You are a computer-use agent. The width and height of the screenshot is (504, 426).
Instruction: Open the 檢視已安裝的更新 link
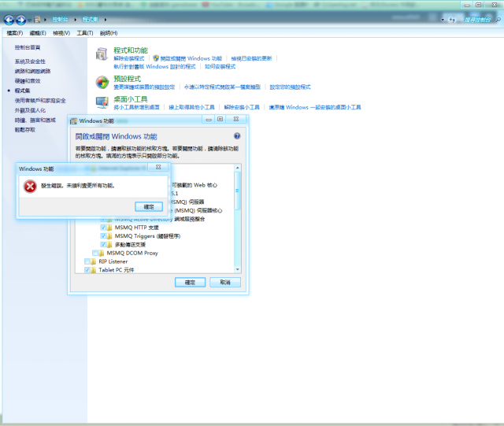[x=252, y=58]
